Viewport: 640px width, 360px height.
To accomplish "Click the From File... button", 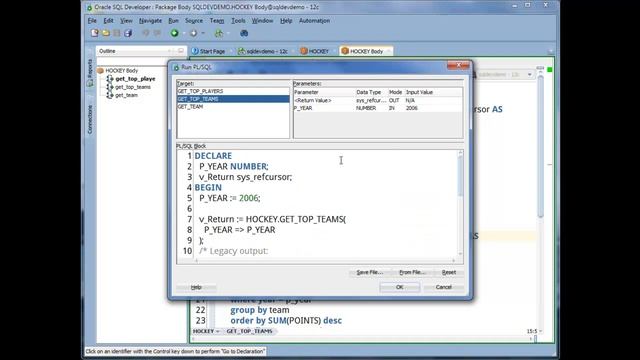I will 412,272.
